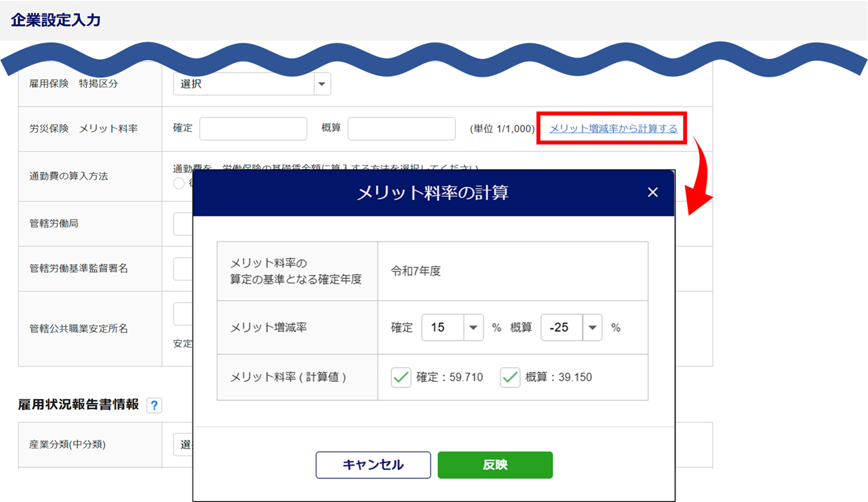Toggle the 概算：39.150 checkbox
868x502 pixels.
coord(510,377)
